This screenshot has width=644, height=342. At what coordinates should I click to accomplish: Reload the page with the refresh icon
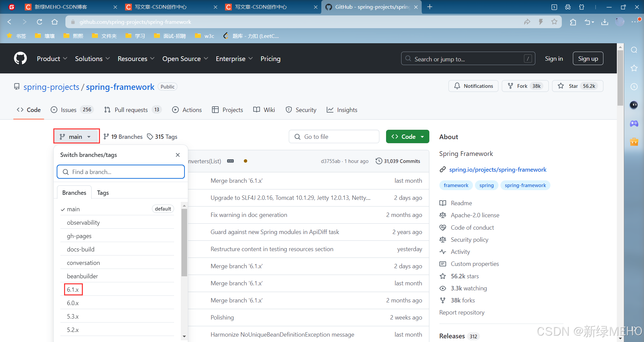coord(40,22)
